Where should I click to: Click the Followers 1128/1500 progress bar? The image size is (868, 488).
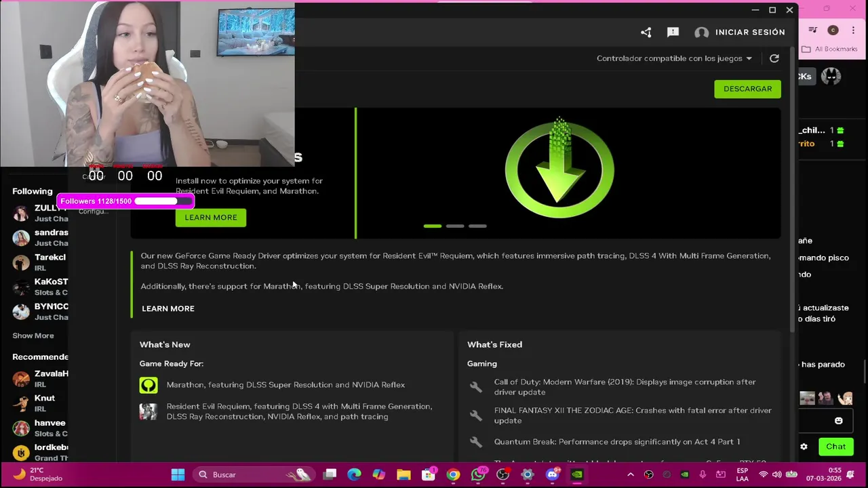coord(125,201)
